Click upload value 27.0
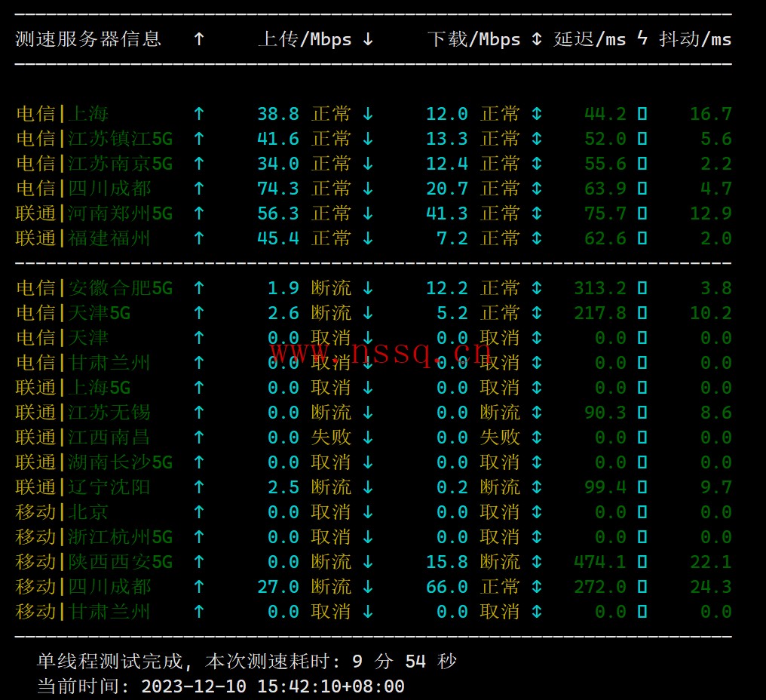The width and height of the screenshot is (766, 700). pyautogui.click(x=278, y=588)
